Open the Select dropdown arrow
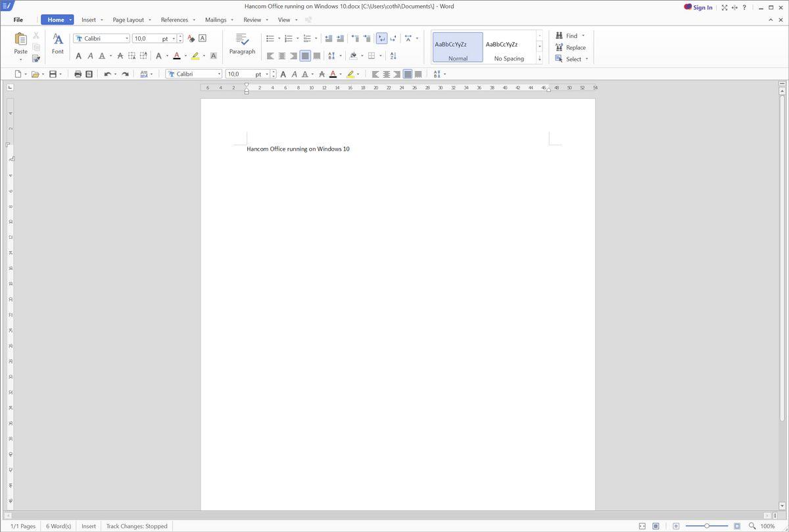 tap(587, 59)
